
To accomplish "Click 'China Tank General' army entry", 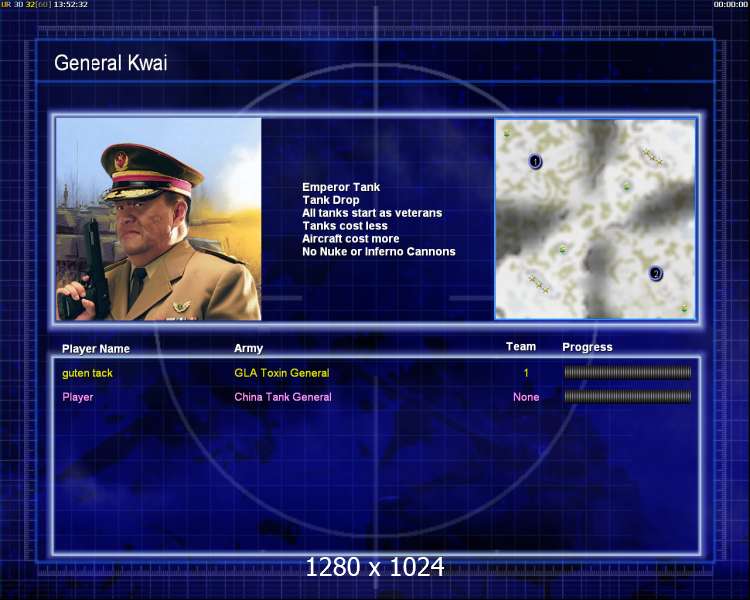I will (283, 397).
